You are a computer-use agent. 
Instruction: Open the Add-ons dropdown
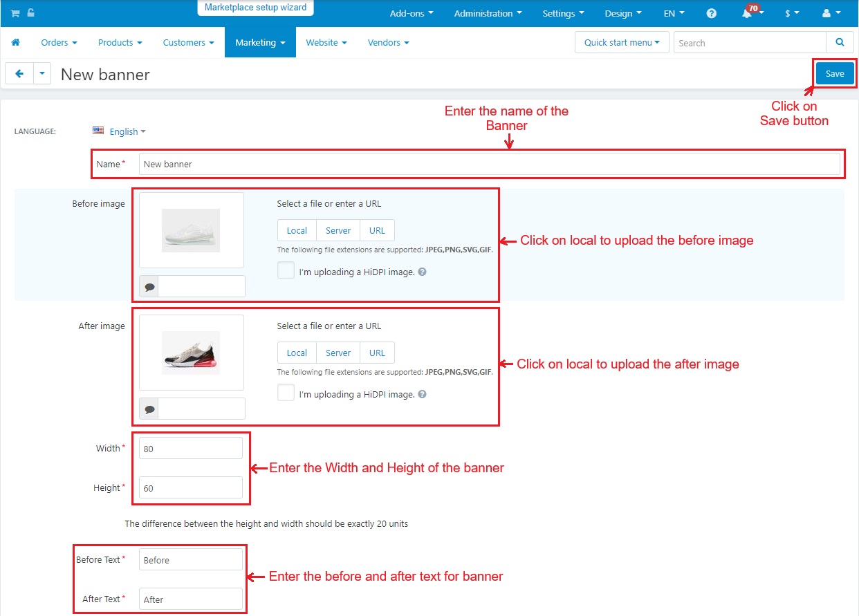(x=412, y=13)
